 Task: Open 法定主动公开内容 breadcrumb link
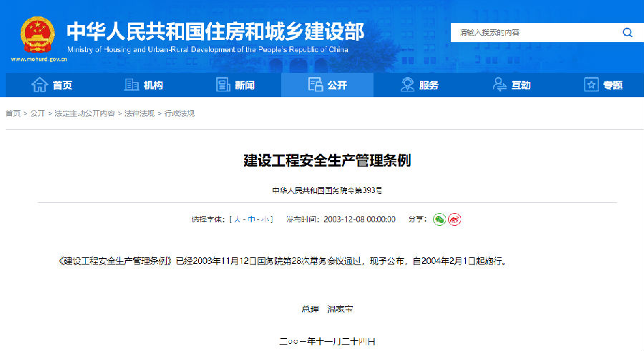[86, 114]
